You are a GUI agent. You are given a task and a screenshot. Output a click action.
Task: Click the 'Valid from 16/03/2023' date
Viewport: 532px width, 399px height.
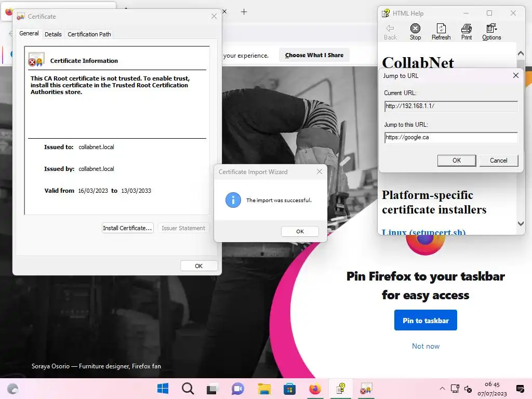[x=93, y=191]
